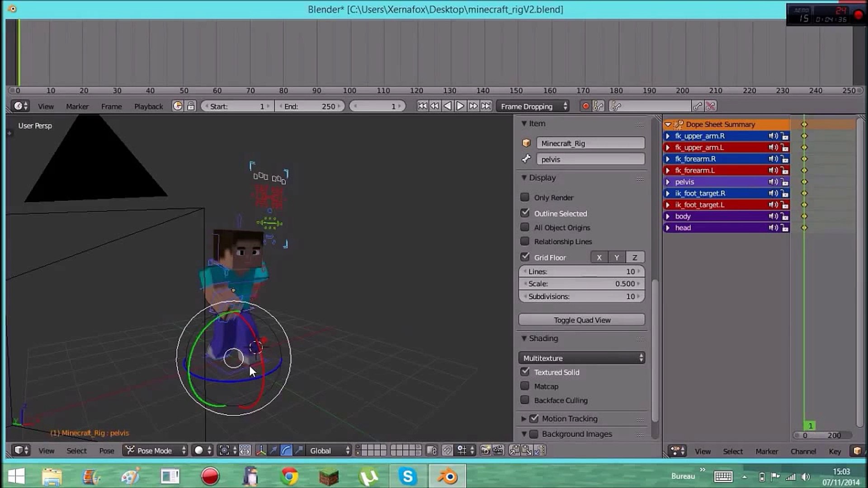Open the Playback menu
Screen dimensions: 868x488
(148, 106)
